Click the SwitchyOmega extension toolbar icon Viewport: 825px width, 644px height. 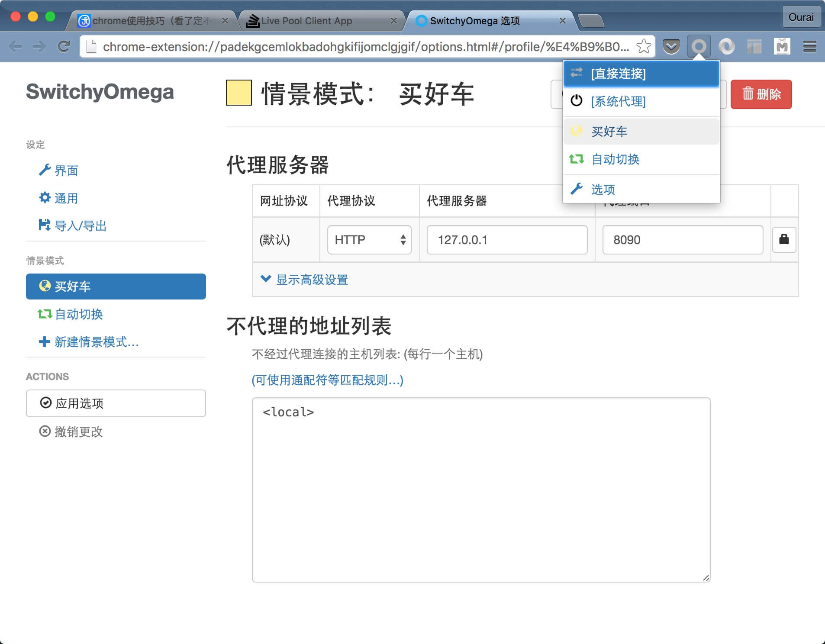pos(699,46)
